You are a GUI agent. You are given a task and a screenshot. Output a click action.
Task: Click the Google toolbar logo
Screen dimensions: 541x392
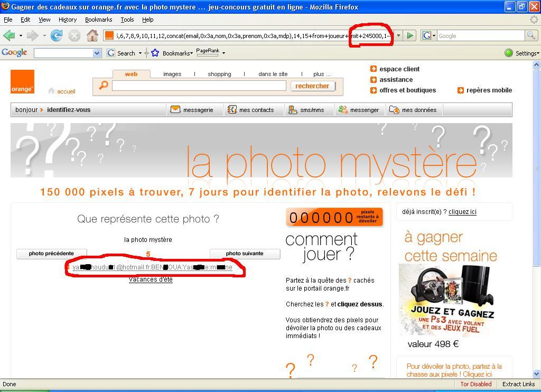14,52
